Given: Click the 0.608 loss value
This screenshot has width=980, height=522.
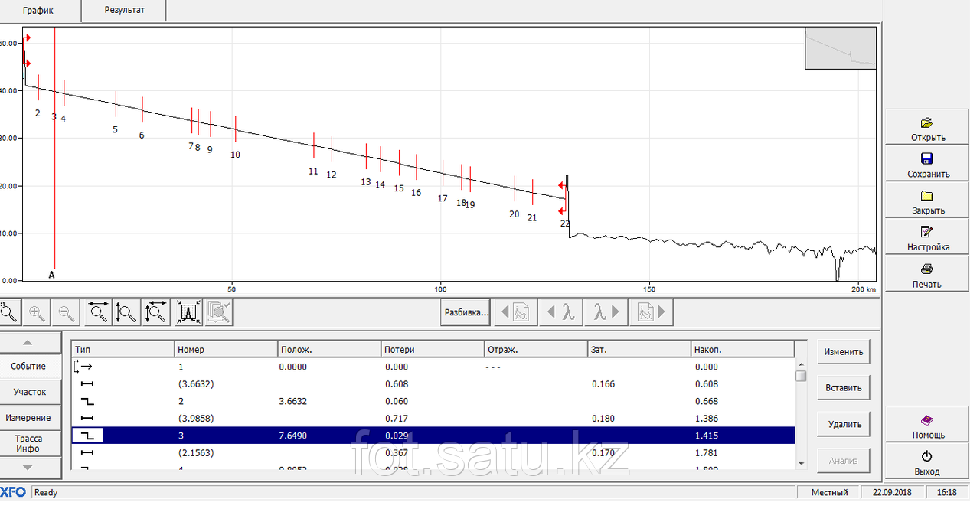Looking at the screenshot, I should [x=397, y=384].
